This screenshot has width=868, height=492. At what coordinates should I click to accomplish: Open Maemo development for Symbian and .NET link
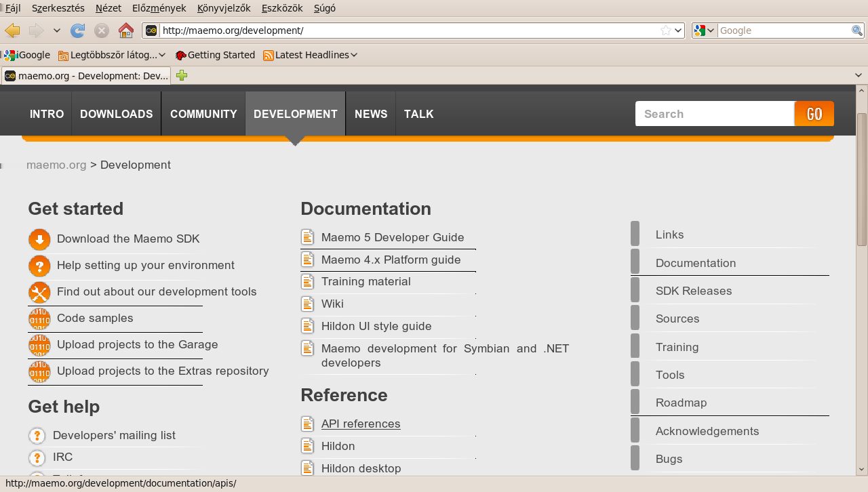445,356
